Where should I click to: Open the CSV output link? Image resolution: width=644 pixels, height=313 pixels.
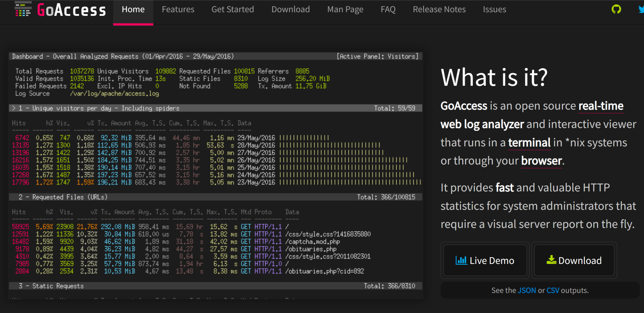click(553, 290)
